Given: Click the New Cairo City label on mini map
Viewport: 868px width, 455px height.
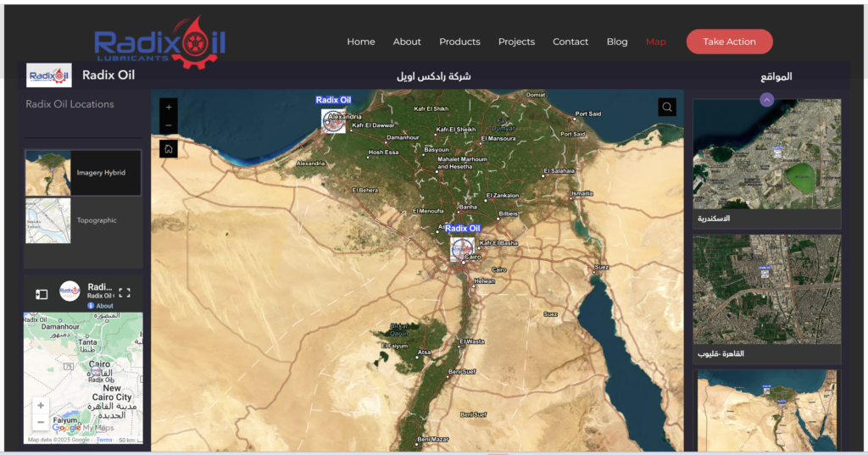Looking at the screenshot, I should point(112,392).
